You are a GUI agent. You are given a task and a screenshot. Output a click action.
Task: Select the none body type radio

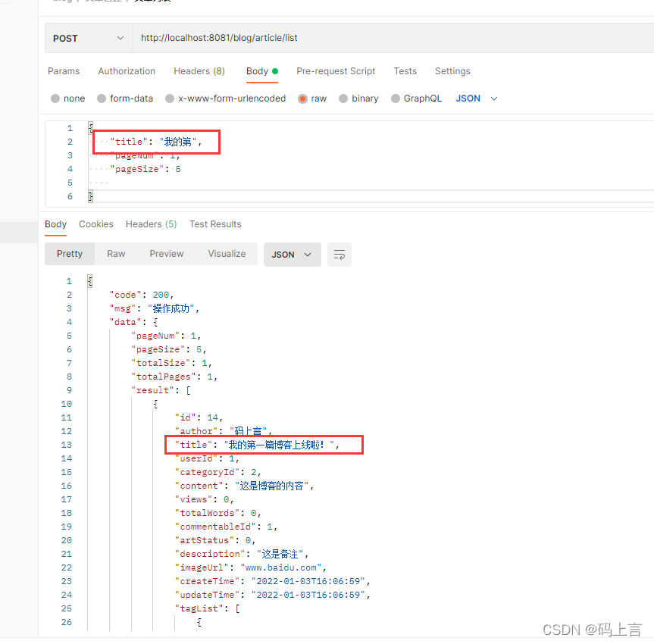(55, 98)
